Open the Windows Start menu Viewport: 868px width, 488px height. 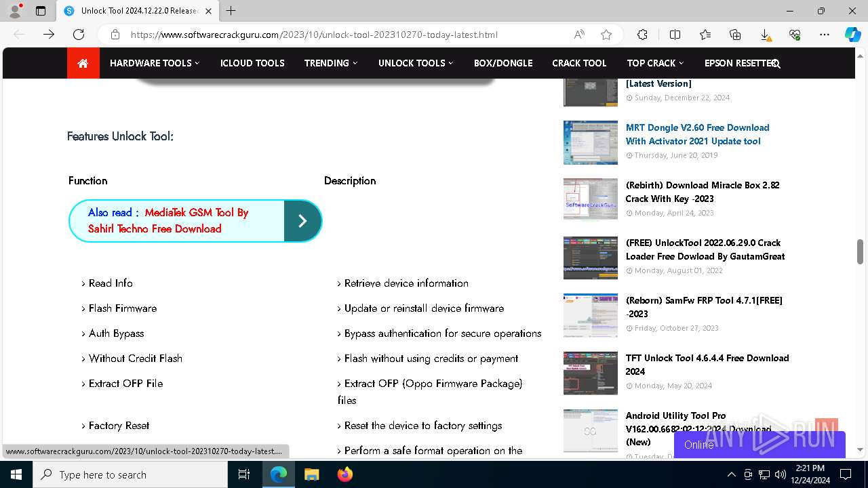click(16, 474)
